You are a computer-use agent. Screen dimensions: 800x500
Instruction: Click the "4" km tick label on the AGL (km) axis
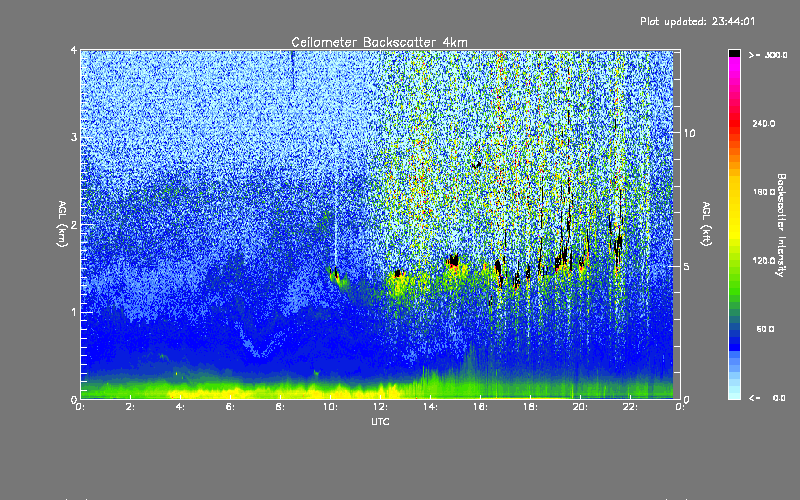[74, 50]
